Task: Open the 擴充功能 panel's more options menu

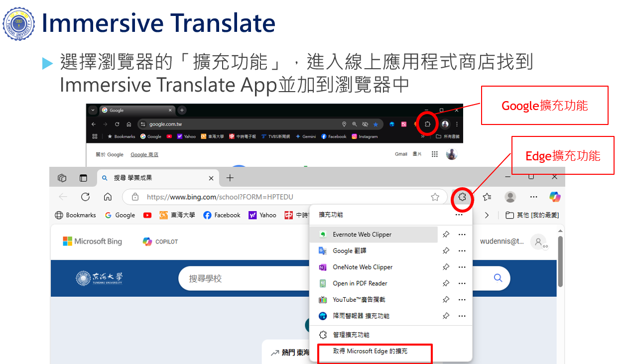Action: click(459, 215)
